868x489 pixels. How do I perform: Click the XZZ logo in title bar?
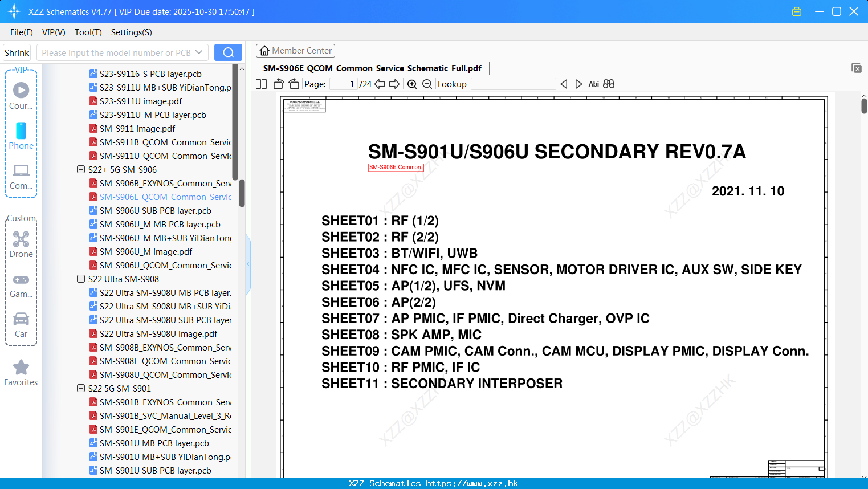pos(14,11)
